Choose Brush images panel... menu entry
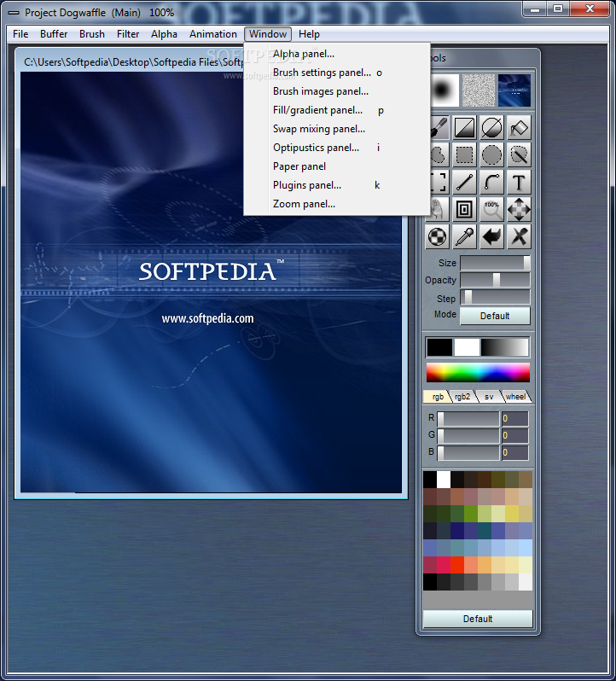616x681 pixels. click(337, 91)
